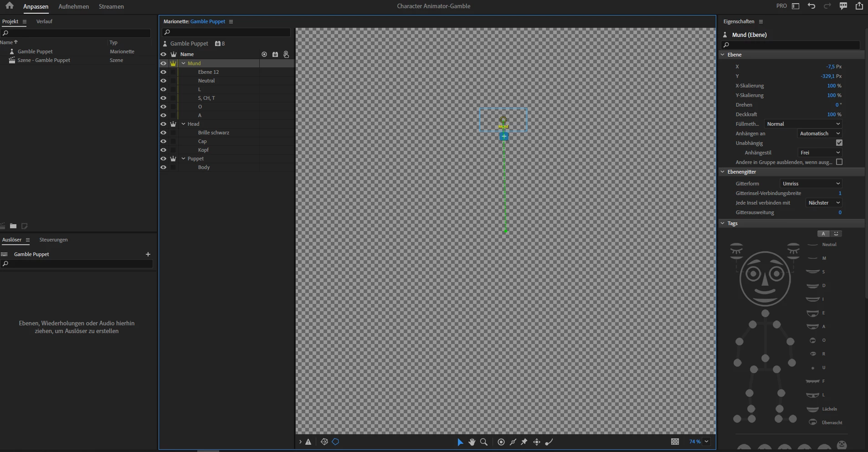Select the Hand pan tool
This screenshot has width=868, height=452.
pos(472,442)
